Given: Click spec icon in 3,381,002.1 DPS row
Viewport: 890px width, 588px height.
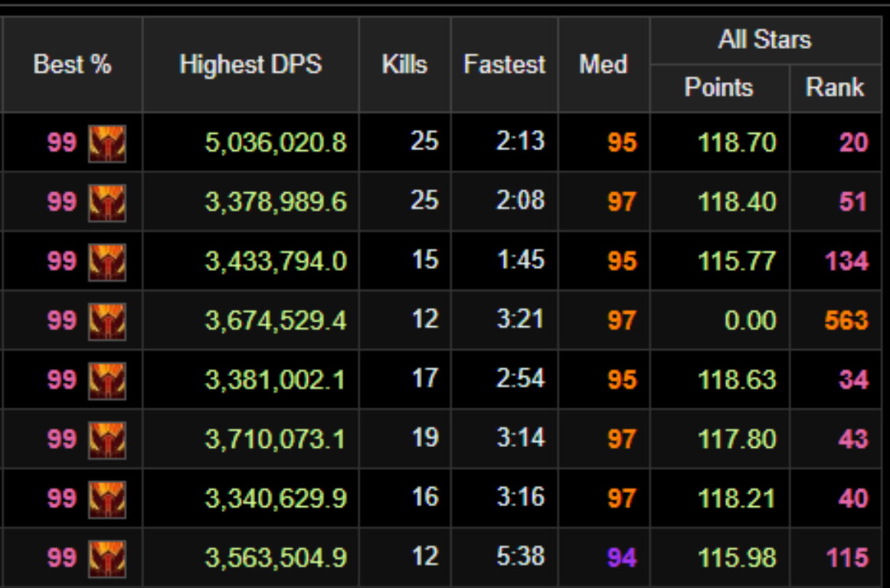Looking at the screenshot, I should click(x=106, y=381).
